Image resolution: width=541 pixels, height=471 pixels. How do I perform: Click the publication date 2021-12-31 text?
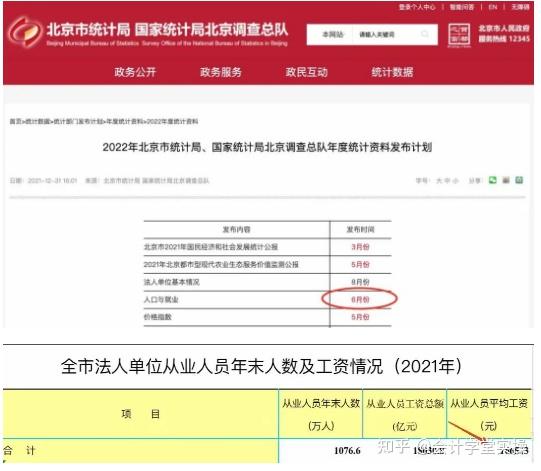(x=52, y=180)
